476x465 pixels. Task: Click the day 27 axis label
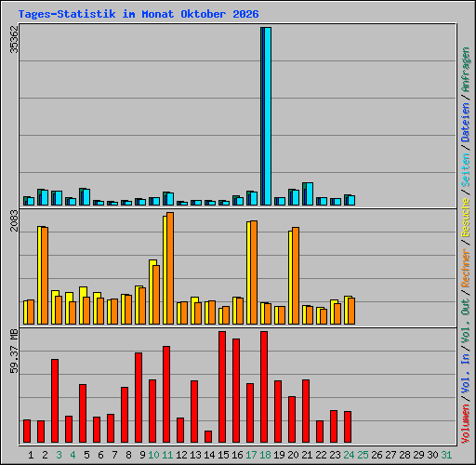tap(390, 455)
